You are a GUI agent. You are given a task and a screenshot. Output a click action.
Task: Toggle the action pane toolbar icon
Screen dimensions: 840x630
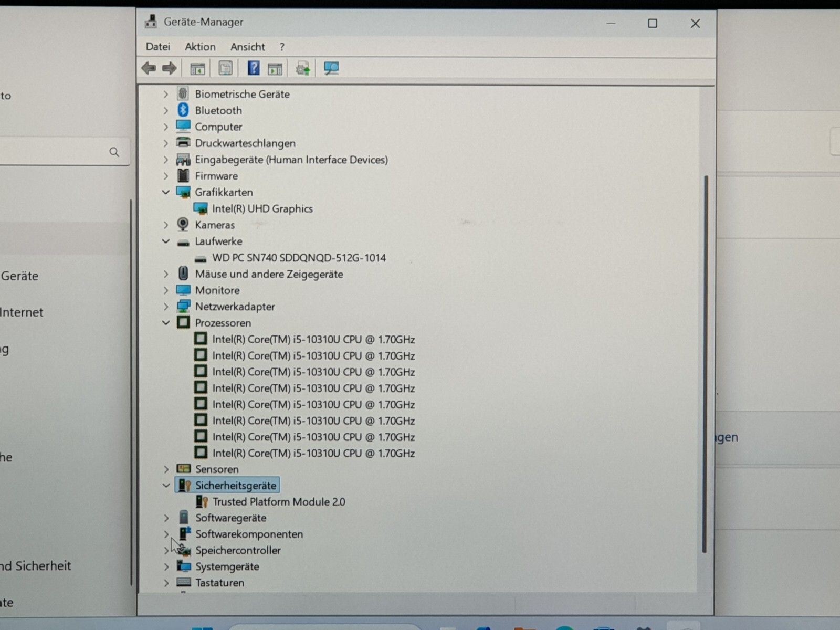coord(275,68)
